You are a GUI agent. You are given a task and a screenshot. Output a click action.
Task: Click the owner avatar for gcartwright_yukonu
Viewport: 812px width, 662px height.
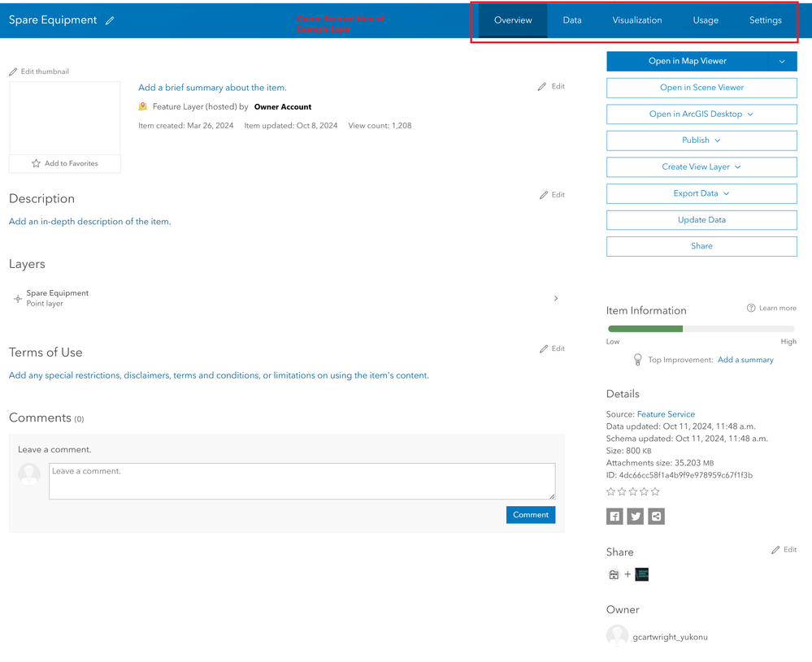pos(617,636)
